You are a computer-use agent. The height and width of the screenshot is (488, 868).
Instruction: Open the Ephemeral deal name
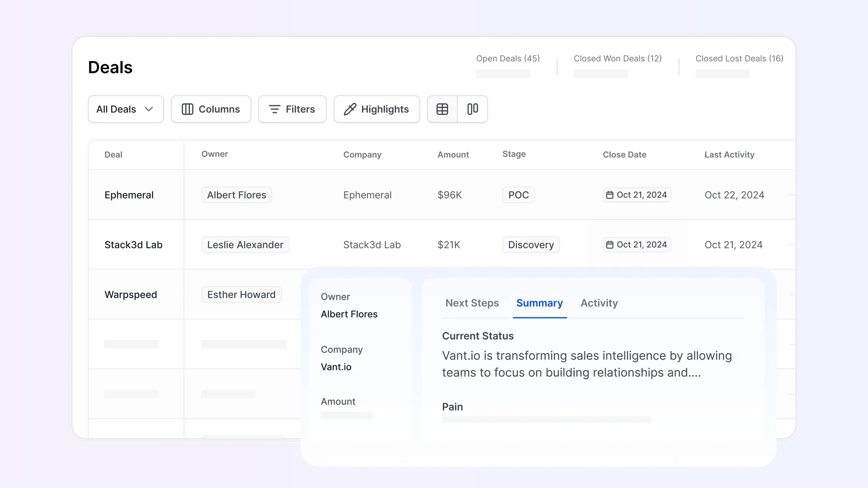pos(129,195)
